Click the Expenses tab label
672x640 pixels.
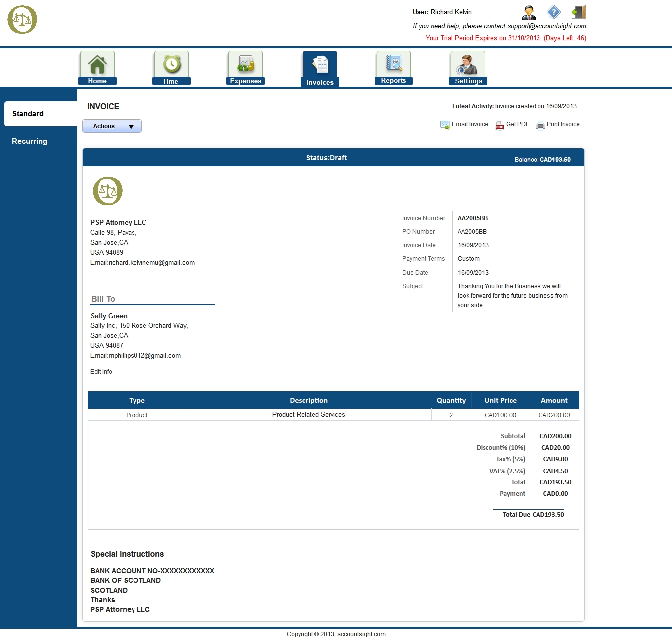tap(246, 81)
